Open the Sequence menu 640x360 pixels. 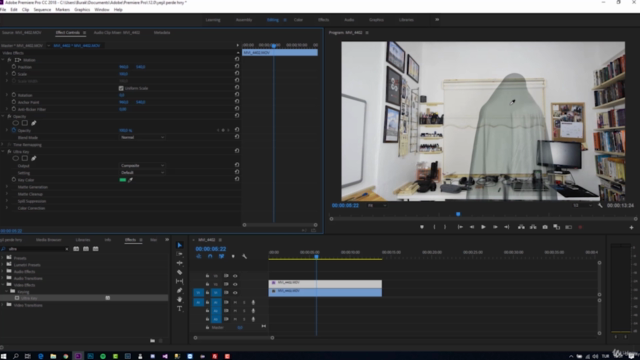tap(42, 9)
